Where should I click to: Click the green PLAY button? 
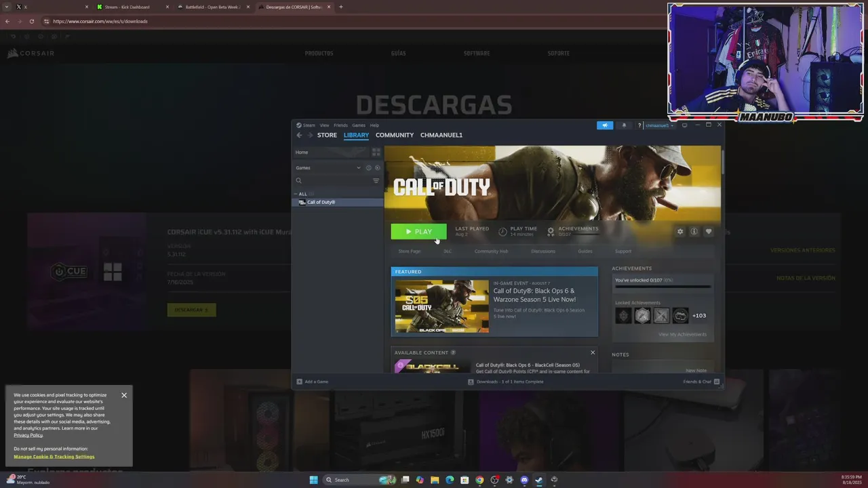click(418, 232)
